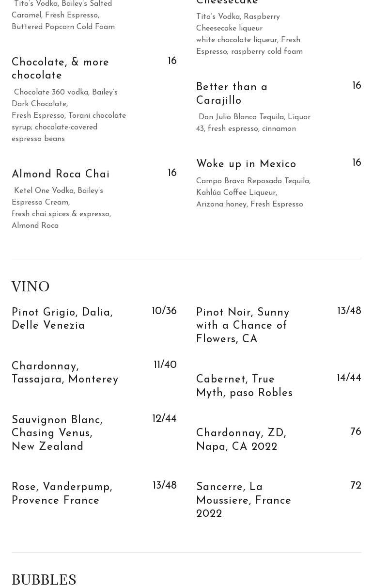Screen dimensions: 373x588
Task: Click the Ketel One Vodka ingredients text
Action: pyautogui.click(x=61, y=208)
